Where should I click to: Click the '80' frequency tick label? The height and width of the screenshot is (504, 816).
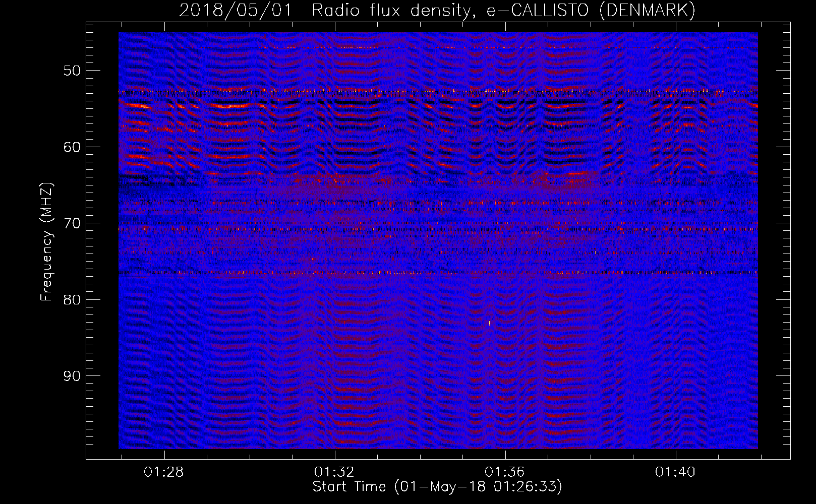click(72, 300)
